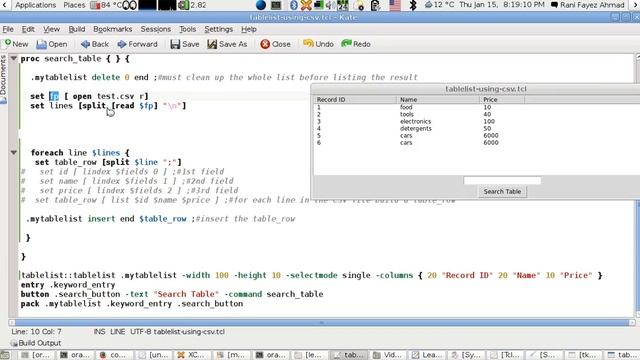Select record 5 row with cars
Image resolution: width=640 pixels, height=360 pixels.
point(476,135)
